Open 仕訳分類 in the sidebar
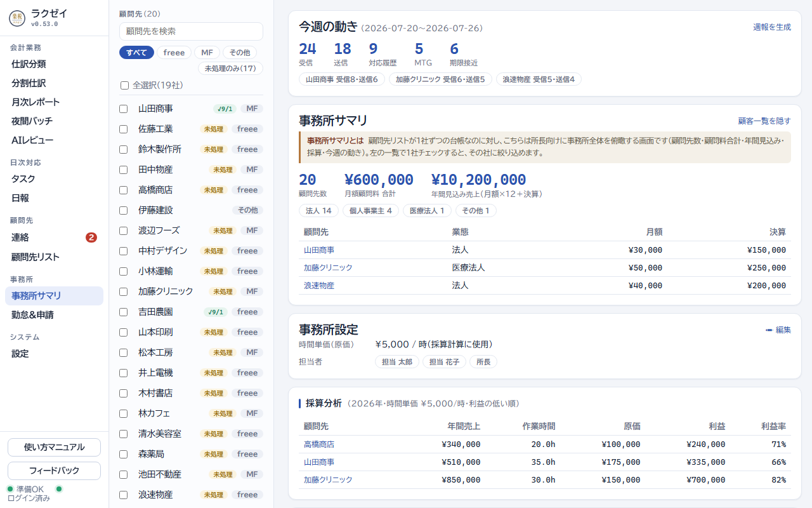The width and height of the screenshot is (812, 508). (x=54, y=64)
